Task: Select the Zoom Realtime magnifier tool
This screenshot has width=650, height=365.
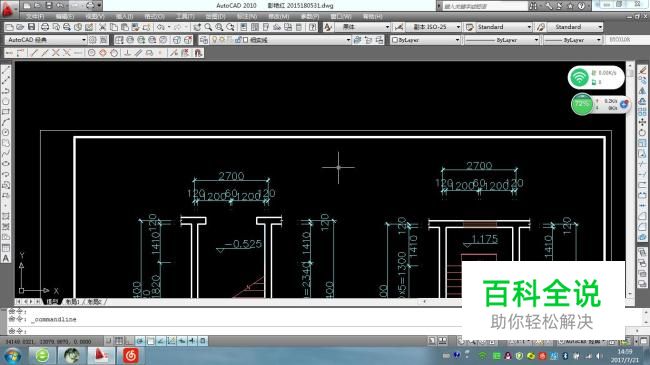Action: click(x=208, y=27)
